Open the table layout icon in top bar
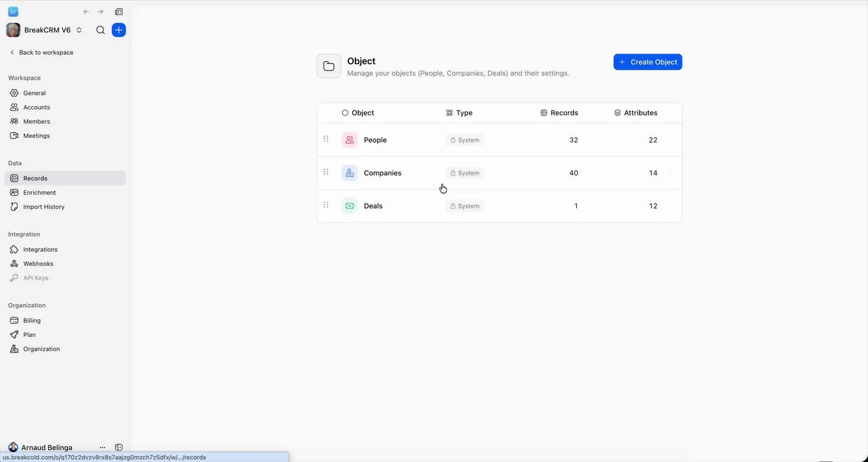 [119, 12]
